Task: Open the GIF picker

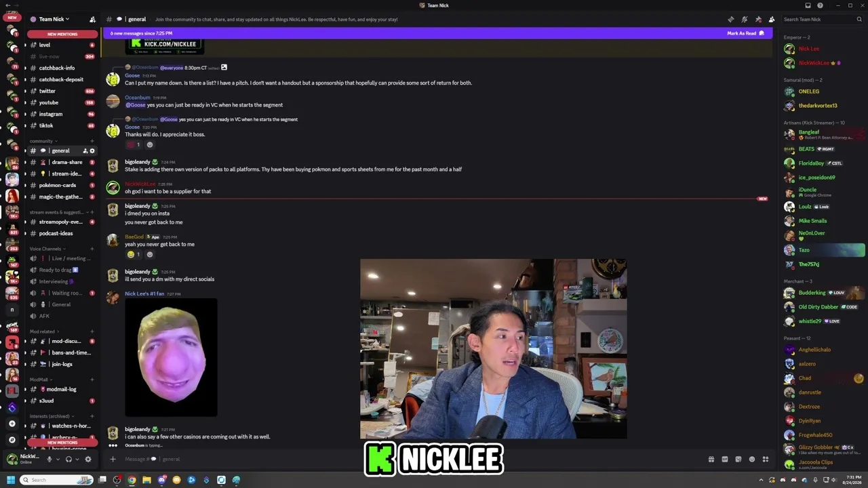Action: click(725, 459)
